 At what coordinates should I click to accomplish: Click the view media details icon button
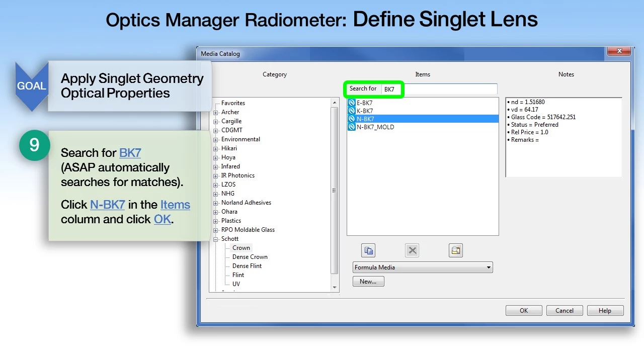click(x=456, y=250)
